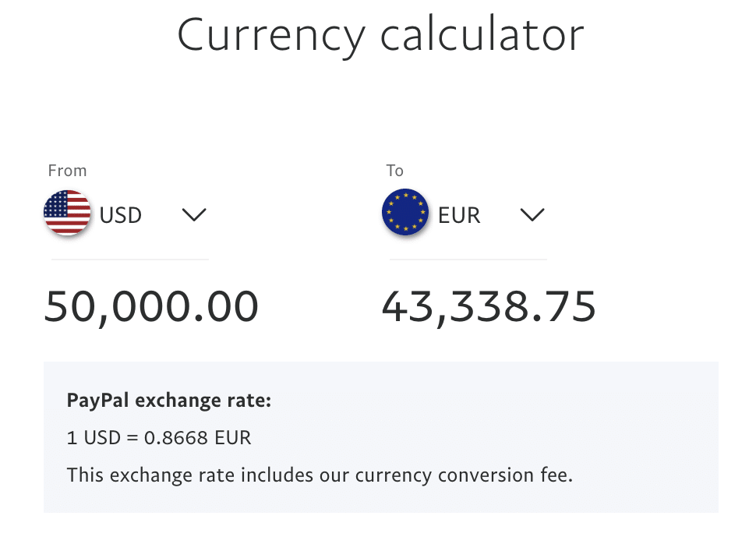Click the Currency calculator heading
The width and height of the screenshot is (756, 544).
(x=381, y=35)
